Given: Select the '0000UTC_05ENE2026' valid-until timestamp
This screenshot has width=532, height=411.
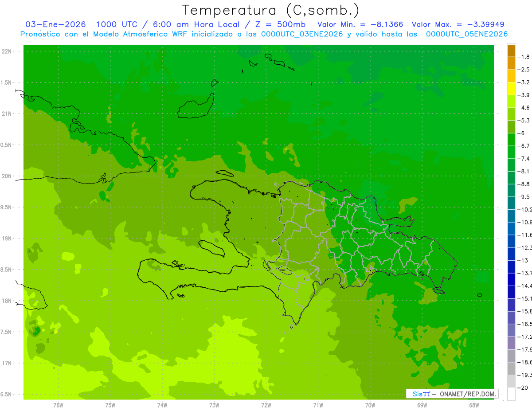Looking at the screenshot, I should (466, 34).
